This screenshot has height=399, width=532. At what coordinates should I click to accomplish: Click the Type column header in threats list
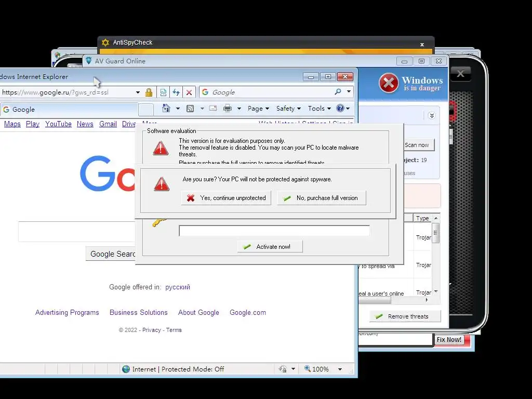pos(422,218)
